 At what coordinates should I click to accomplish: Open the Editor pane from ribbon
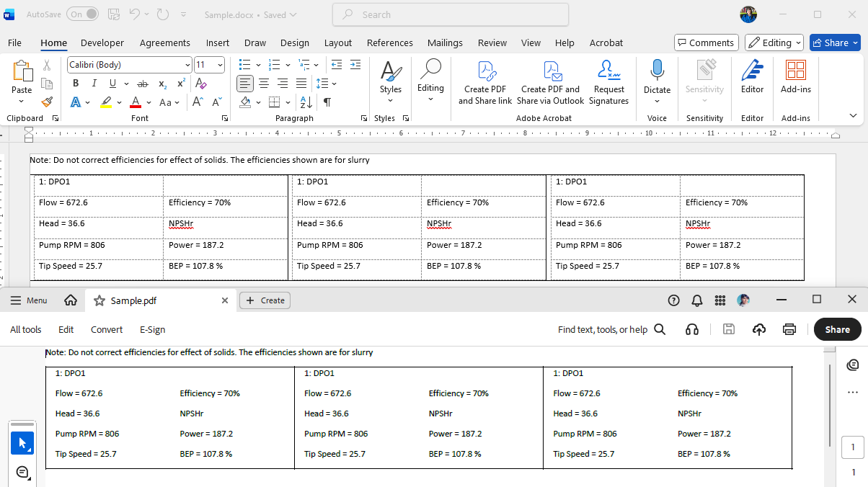(752, 78)
